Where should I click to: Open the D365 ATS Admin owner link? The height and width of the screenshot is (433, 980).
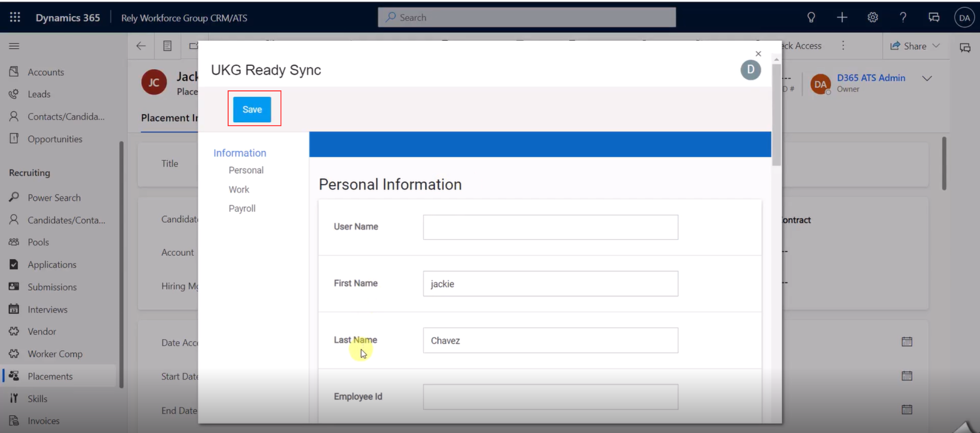[x=871, y=78]
